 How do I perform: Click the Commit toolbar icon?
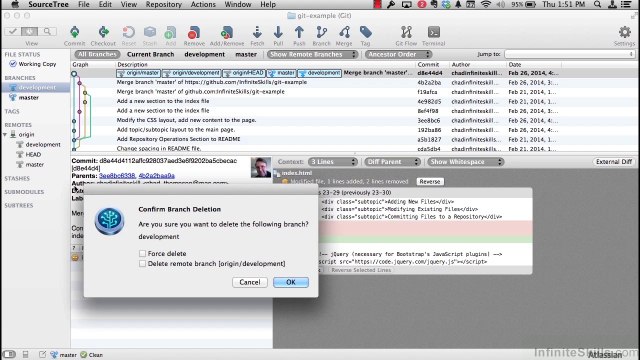[75, 33]
